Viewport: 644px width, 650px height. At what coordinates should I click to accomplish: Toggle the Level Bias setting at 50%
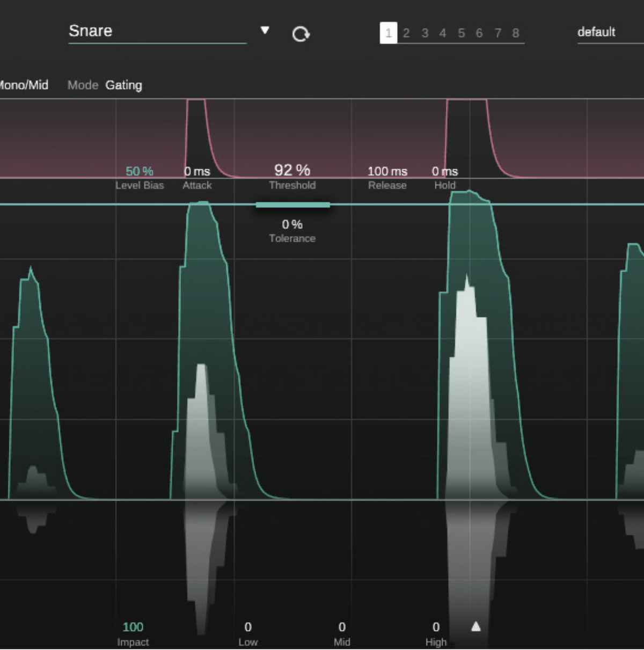[139, 171]
